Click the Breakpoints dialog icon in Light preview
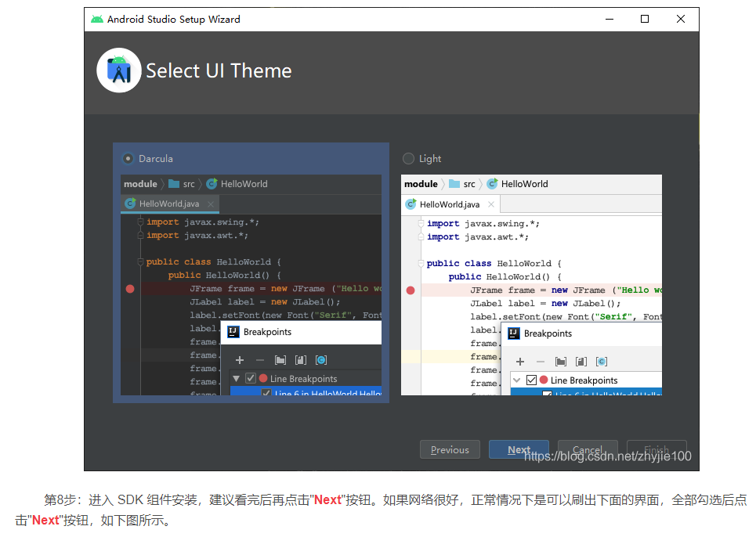 tap(514, 333)
